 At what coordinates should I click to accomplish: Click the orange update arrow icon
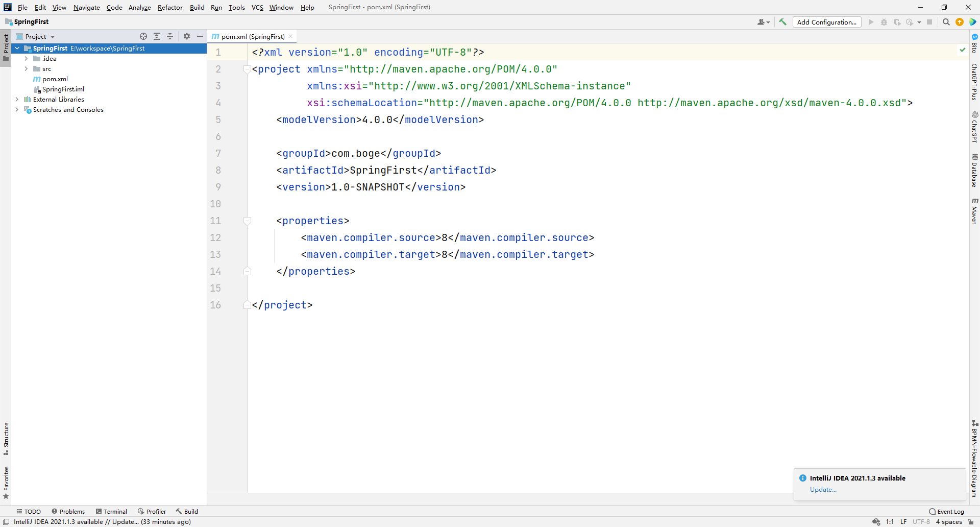click(x=960, y=22)
